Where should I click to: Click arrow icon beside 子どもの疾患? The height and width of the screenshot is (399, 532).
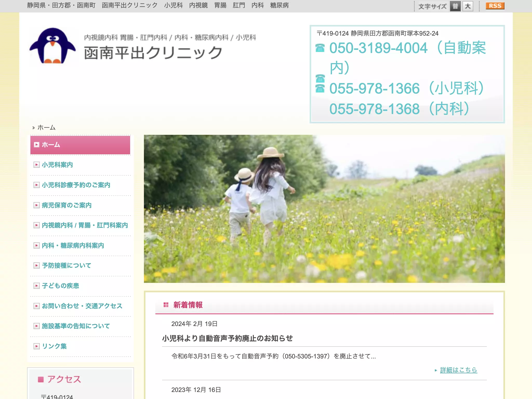[x=37, y=286]
